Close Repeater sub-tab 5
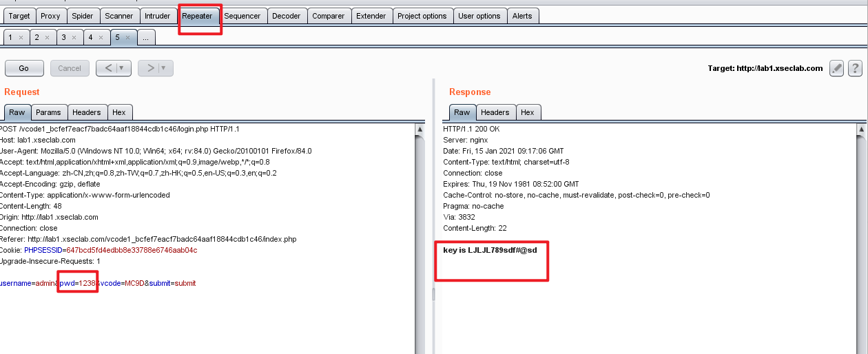Image resolution: width=868 pixels, height=354 pixels. pos(127,37)
